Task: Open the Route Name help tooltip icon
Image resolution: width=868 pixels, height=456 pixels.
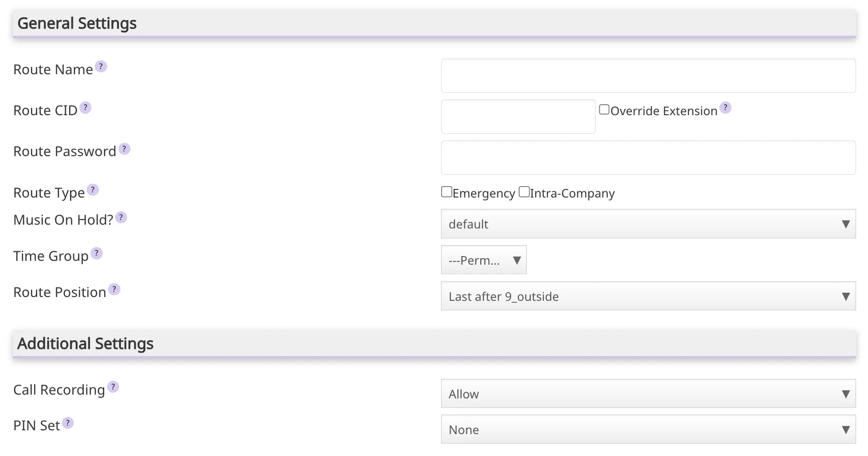Action: 101,67
